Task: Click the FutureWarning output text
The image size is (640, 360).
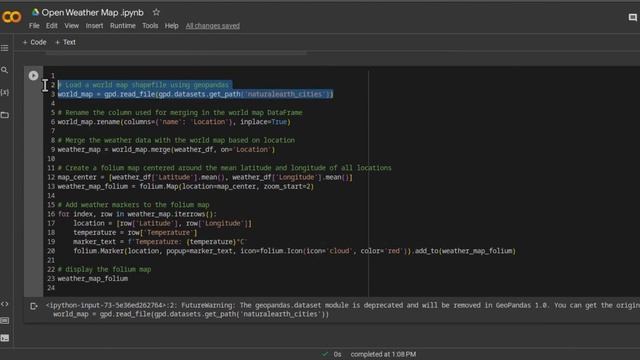Action: click(x=342, y=305)
